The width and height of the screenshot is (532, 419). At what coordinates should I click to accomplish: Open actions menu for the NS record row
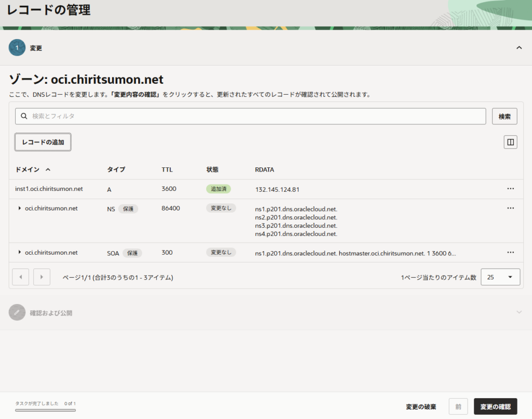click(510, 208)
